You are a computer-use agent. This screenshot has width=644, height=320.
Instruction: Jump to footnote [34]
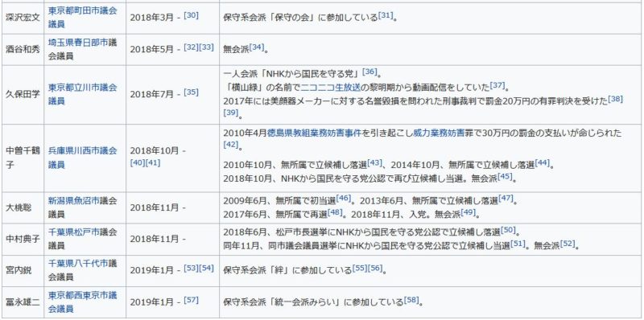click(x=256, y=47)
